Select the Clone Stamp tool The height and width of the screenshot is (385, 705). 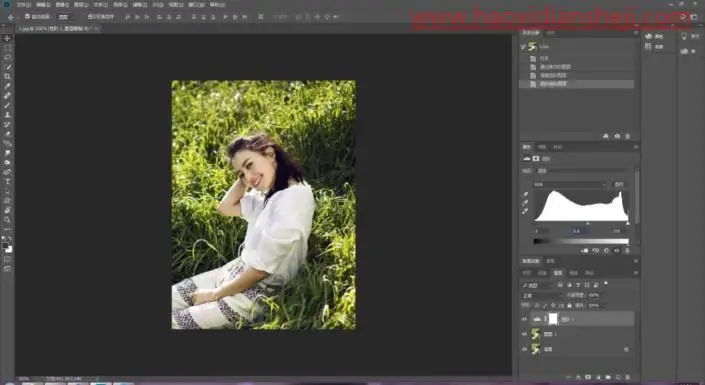tap(7, 115)
